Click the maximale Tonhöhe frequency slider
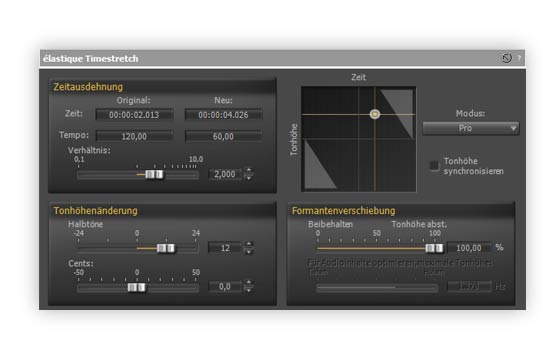Screen dimensions: 555x360 (377, 288)
